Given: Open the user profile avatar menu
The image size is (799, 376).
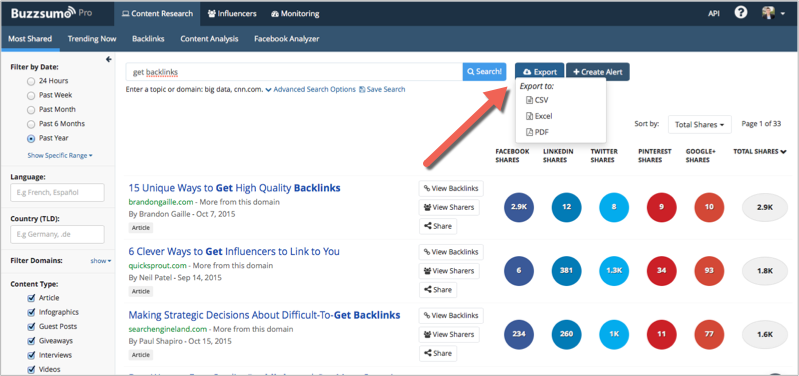Looking at the screenshot, I should point(773,13).
